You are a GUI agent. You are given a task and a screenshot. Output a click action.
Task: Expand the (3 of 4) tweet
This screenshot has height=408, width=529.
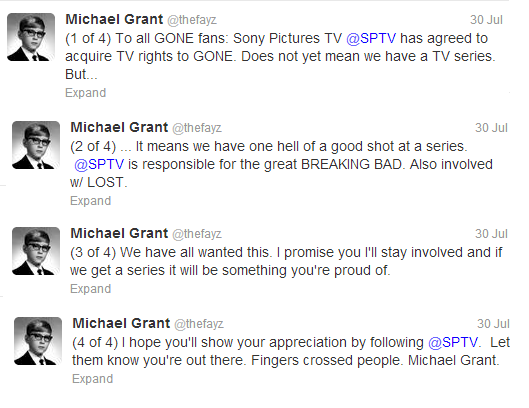[90, 289]
